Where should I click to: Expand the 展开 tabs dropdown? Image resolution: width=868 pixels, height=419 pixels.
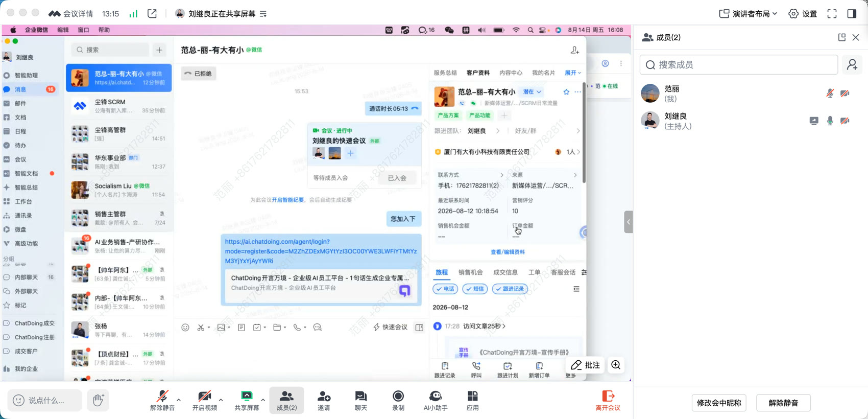pyautogui.click(x=573, y=73)
